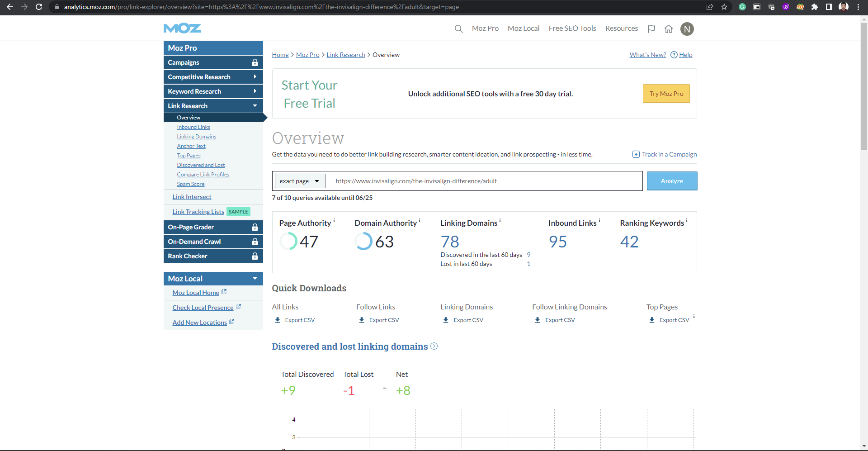Click the Domain Authority info icon
The width and height of the screenshot is (868, 451).
(420, 220)
